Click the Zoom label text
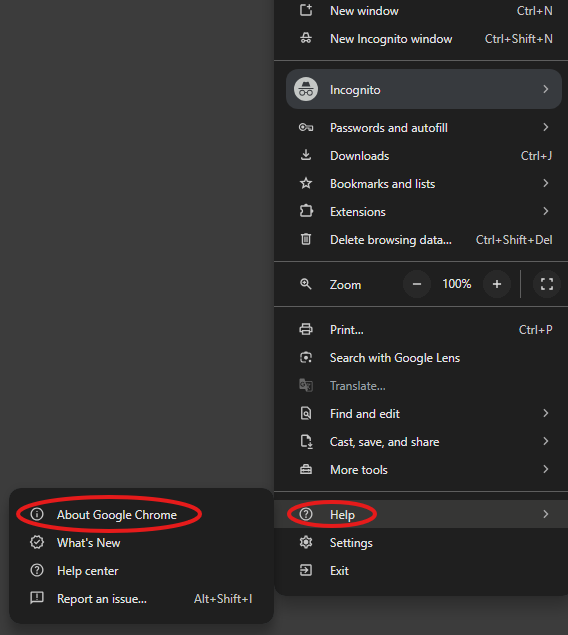This screenshot has width=568, height=635. click(x=345, y=285)
